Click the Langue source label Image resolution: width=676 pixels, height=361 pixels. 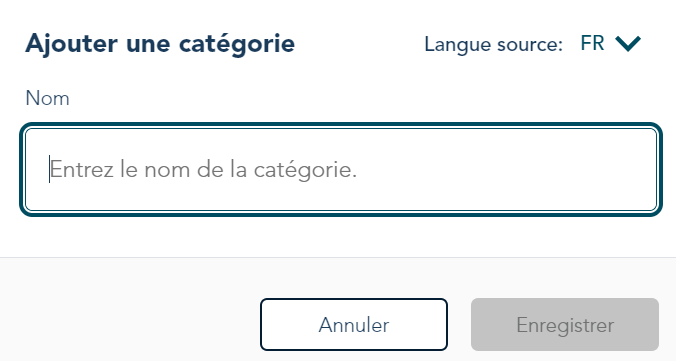(x=494, y=45)
